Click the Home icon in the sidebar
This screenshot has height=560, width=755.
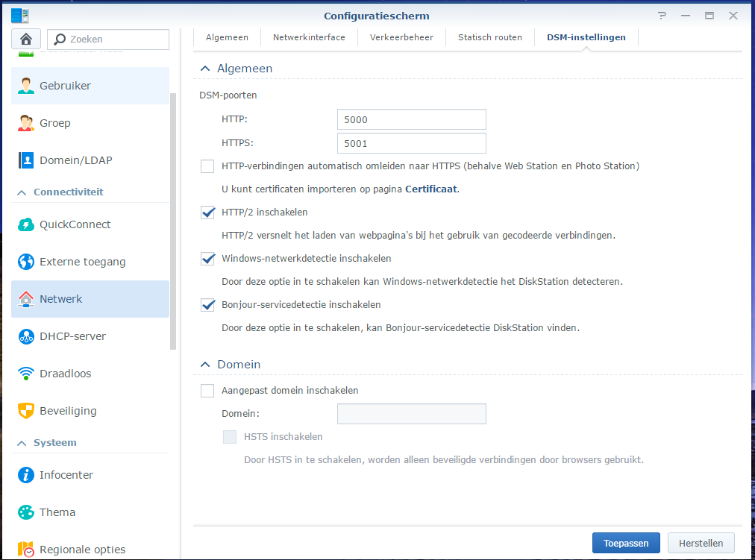click(x=27, y=40)
